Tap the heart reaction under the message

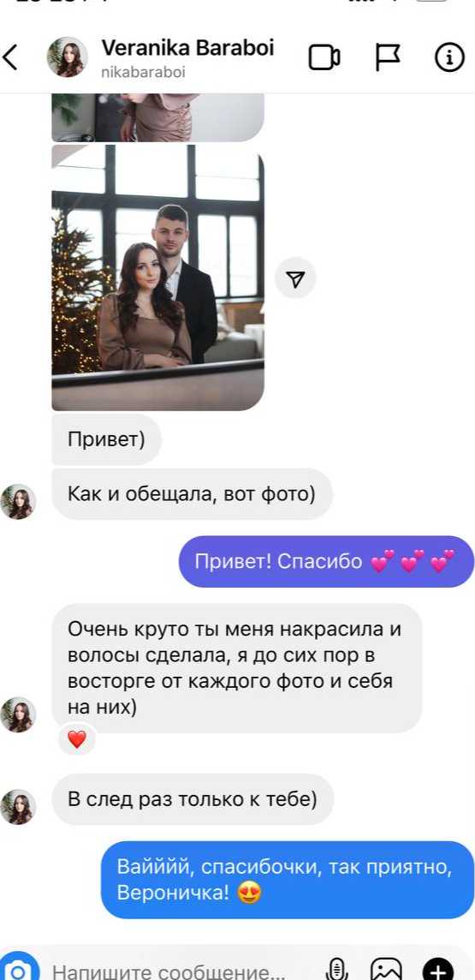pos(76,739)
